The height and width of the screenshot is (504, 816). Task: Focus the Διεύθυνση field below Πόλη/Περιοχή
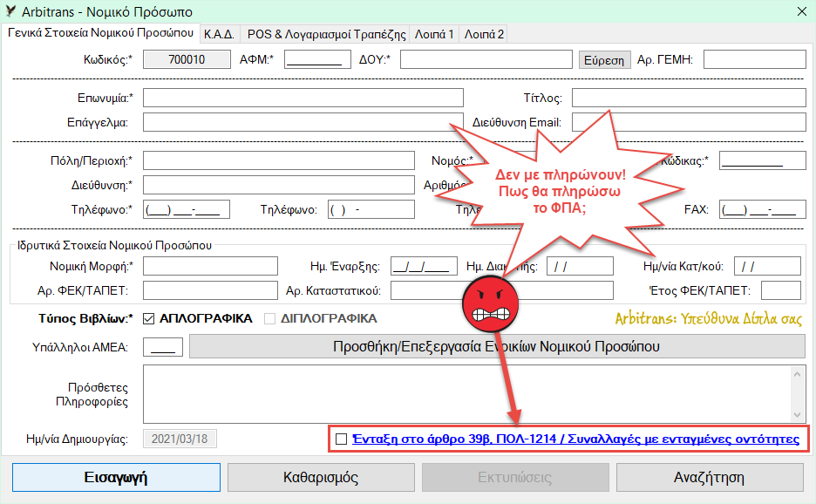(279, 185)
